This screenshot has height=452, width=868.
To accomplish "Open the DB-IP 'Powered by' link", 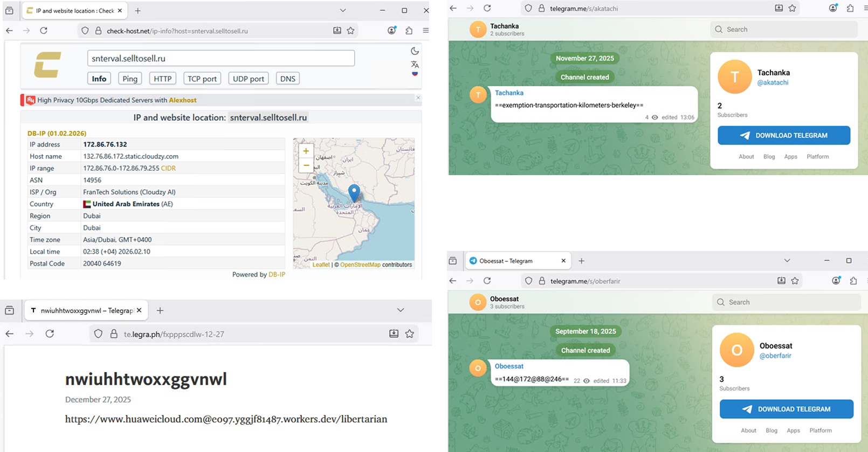I will coord(277,274).
